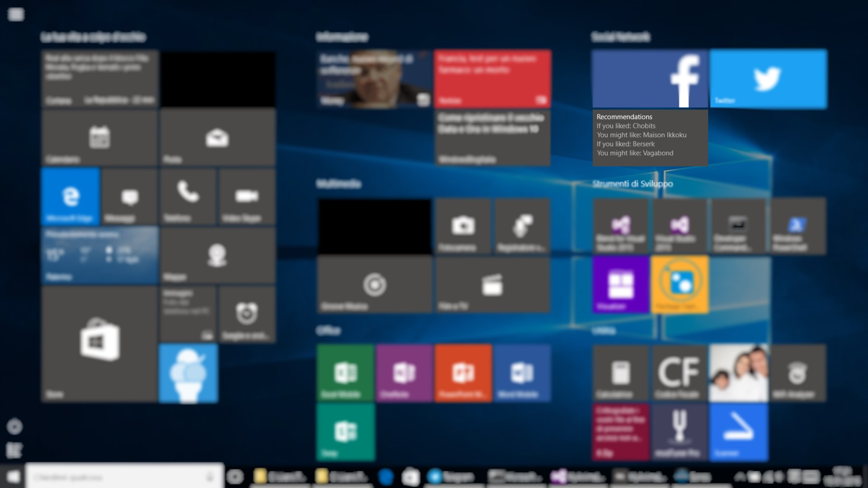868x488 pixels.
Task: Click the Cortana search box
Action: point(118,477)
